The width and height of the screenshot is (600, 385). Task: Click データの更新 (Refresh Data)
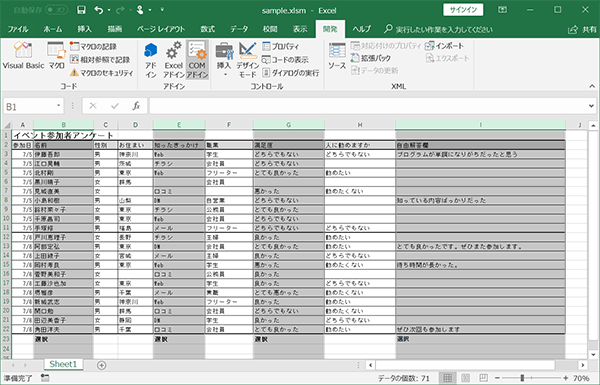(375, 70)
